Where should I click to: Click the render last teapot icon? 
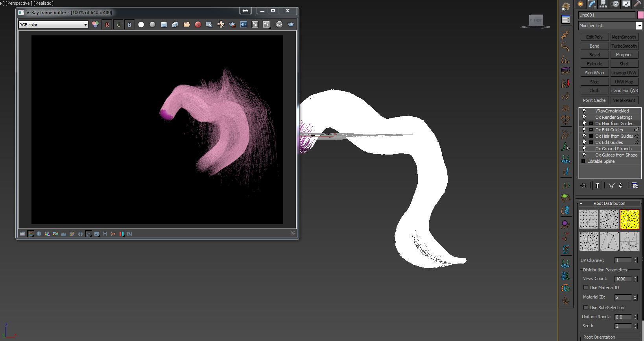pos(291,25)
